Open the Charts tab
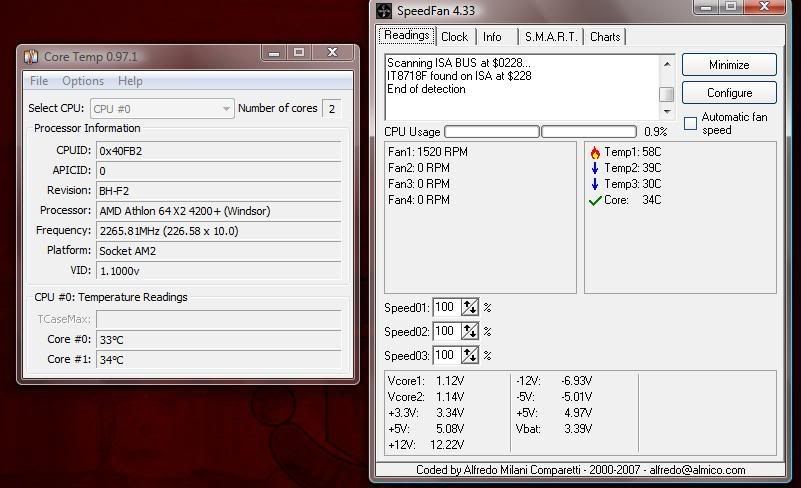 605,37
